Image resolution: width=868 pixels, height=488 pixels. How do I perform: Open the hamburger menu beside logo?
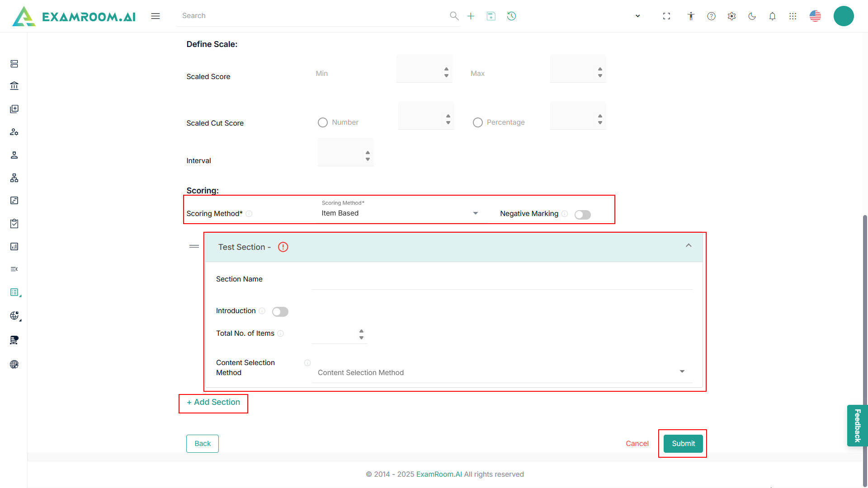click(x=156, y=16)
